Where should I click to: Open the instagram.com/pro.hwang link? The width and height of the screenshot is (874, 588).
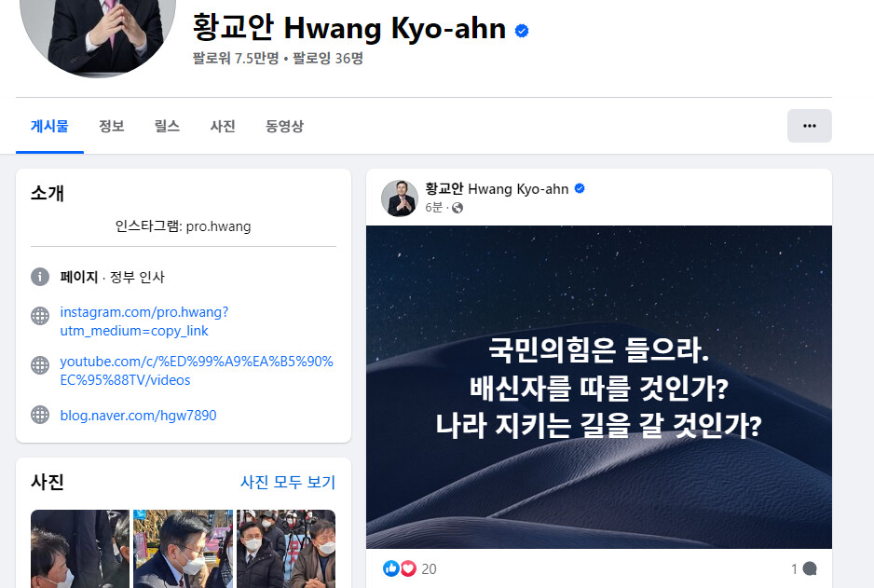click(143, 321)
